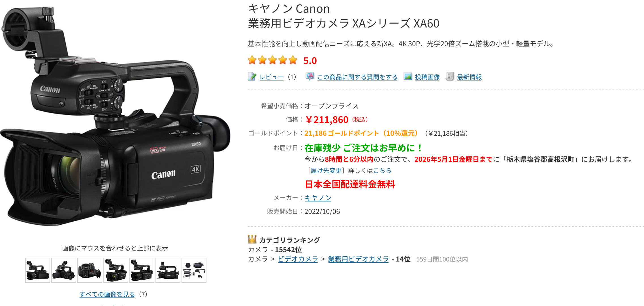This screenshot has height=306, width=644.
Task: Open the ビデオカメラ category link
Action: pos(298,259)
